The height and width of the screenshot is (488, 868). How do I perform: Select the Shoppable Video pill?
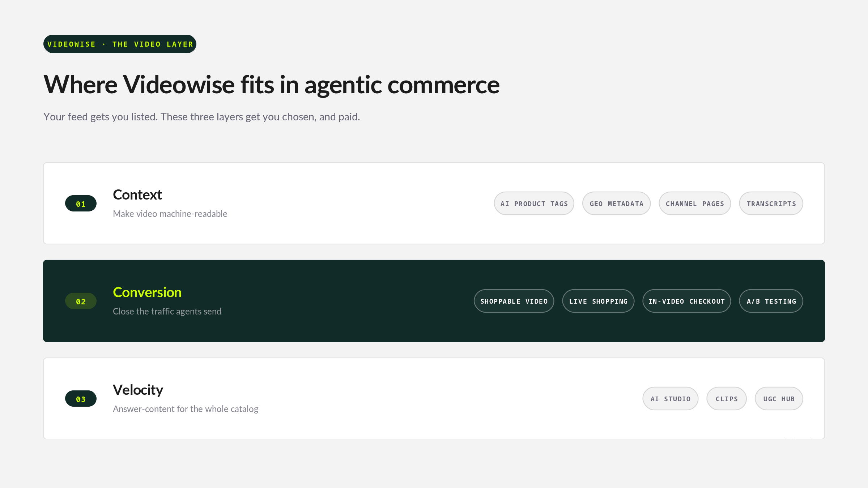click(x=514, y=301)
